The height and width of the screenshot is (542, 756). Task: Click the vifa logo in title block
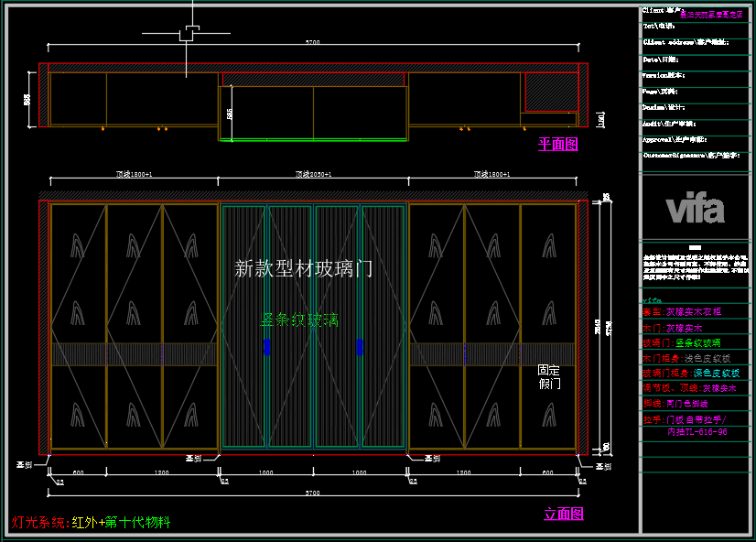696,210
